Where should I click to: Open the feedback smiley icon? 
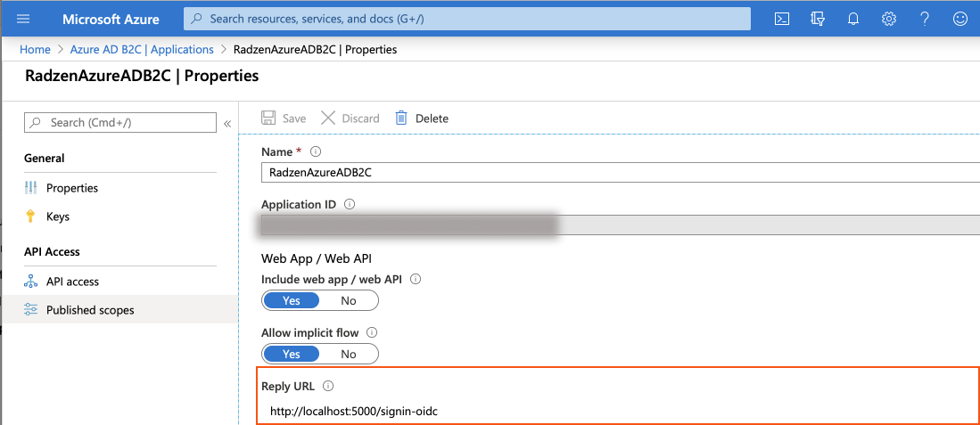(960, 19)
